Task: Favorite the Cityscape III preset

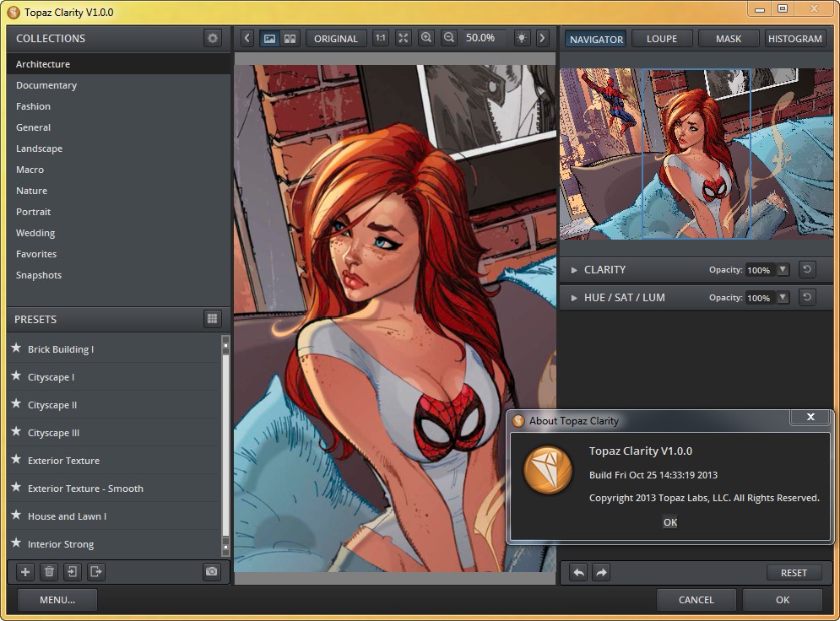Action: pos(17,431)
